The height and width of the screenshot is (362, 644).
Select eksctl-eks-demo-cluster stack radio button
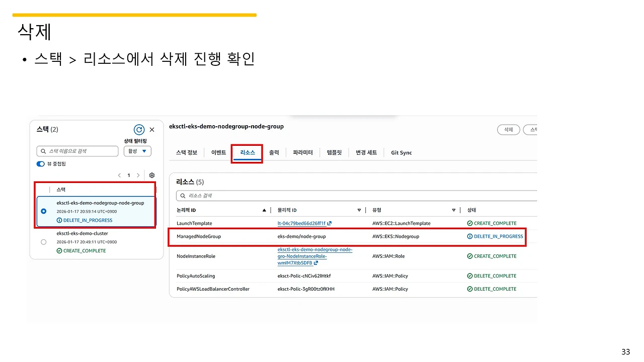click(x=43, y=242)
